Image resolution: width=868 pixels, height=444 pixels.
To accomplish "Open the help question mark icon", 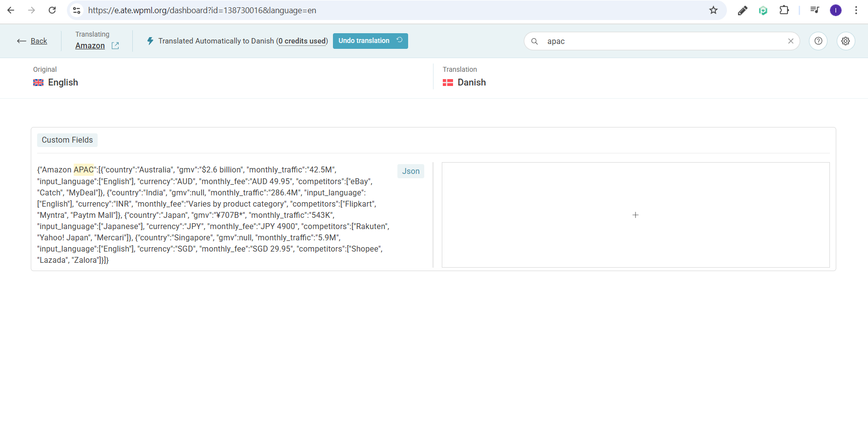I will point(818,41).
